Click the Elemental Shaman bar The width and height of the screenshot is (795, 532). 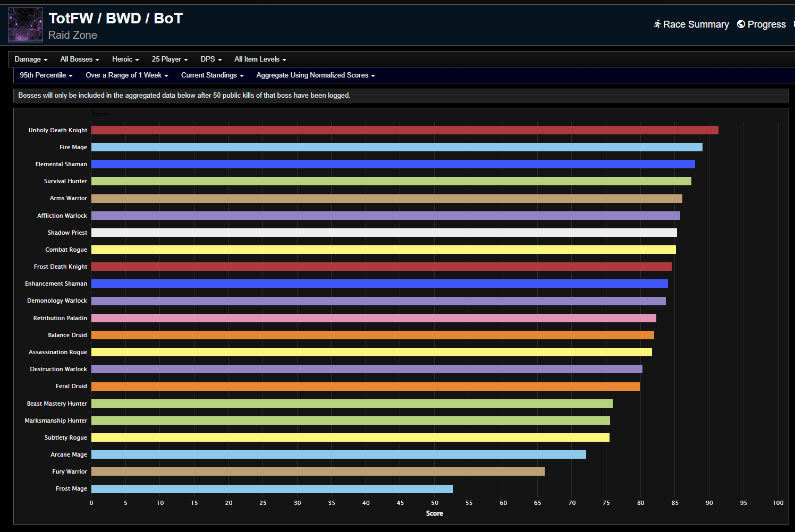(x=393, y=164)
